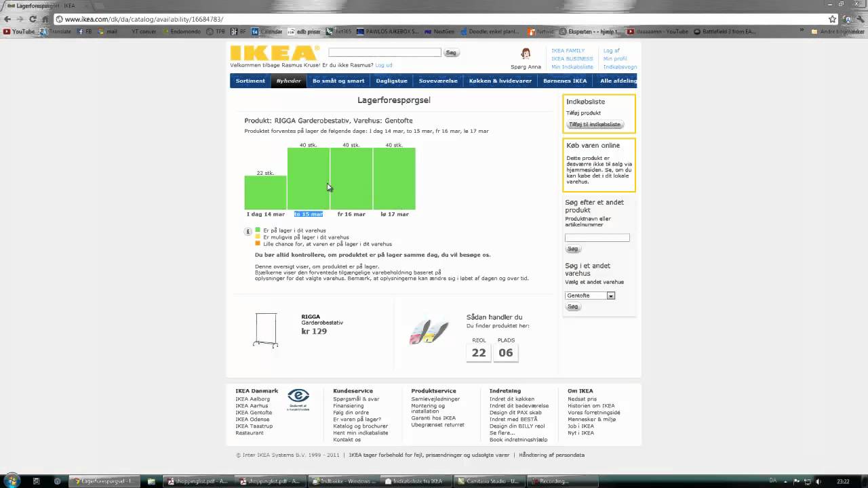Open the IKEA FAMILY link
The width and height of the screenshot is (868, 488).
pos(568,51)
